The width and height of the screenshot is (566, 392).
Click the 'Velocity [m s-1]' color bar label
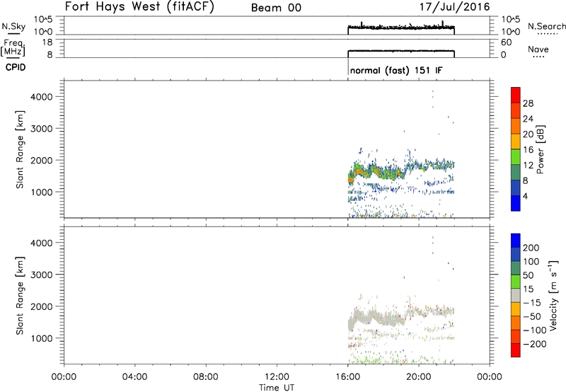pos(553,295)
